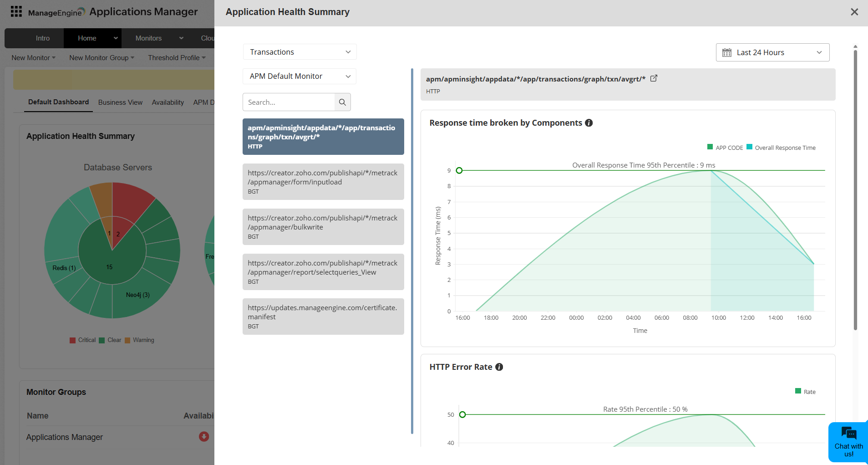Click the critical status icon beside Applications Manager group
868x465 pixels.
pos(203,437)
